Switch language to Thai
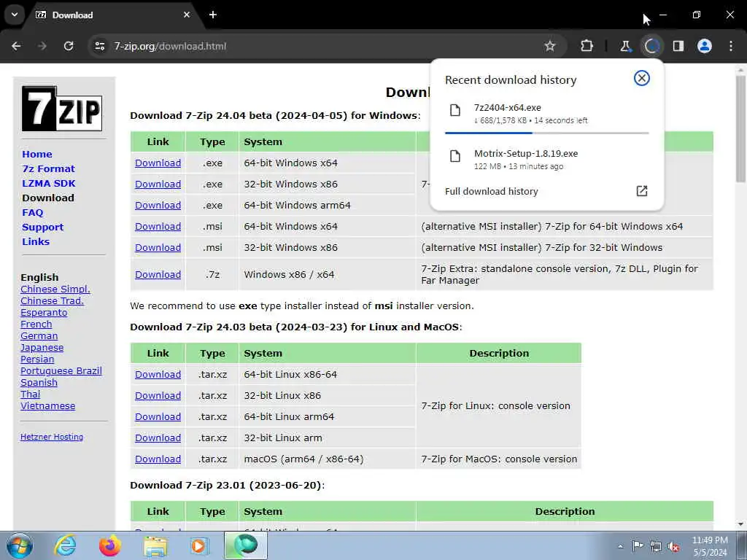The height and width of the screenshot is (560, 747). (x=30, y=394)
